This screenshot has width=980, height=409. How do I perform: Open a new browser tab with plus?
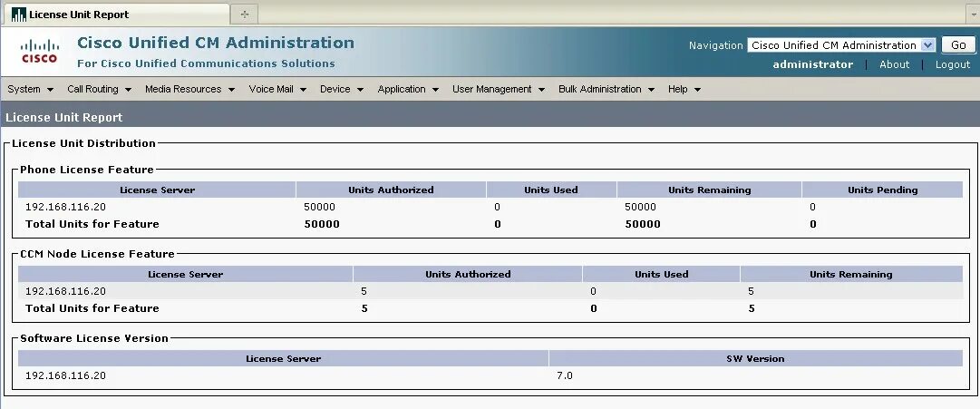[x=245, y=14]
